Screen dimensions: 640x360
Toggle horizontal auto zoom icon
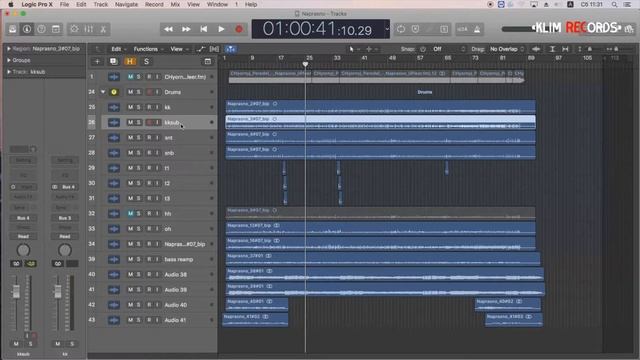565,49
